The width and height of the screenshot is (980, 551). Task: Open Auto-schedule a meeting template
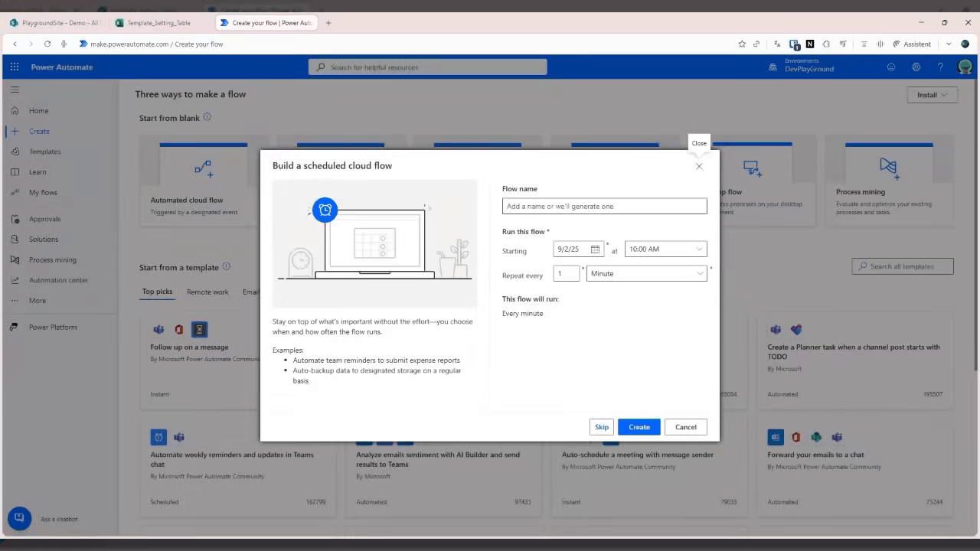coord(637,455)
